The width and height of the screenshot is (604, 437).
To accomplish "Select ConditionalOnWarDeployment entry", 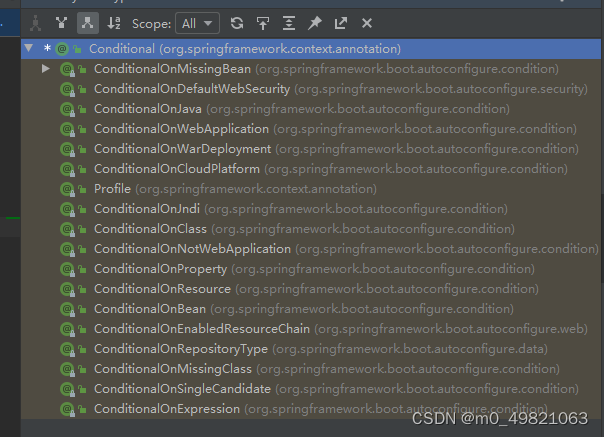I will click(x=311, y=149).
